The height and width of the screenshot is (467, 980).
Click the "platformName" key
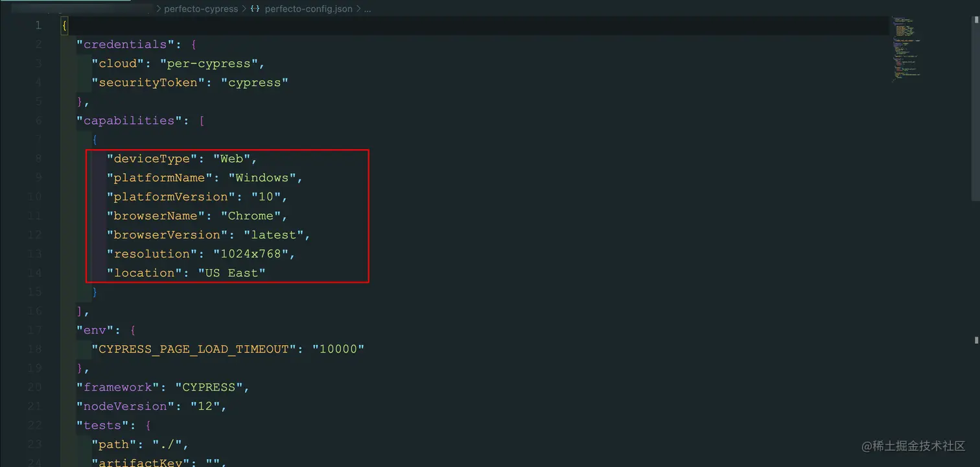coord(159,178)
